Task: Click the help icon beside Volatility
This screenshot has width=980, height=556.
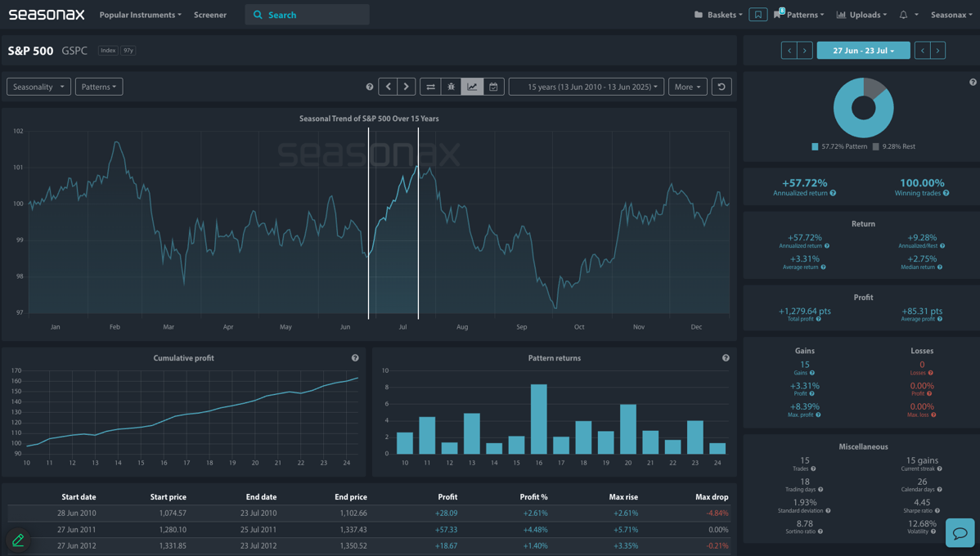Action: [933, 531]
